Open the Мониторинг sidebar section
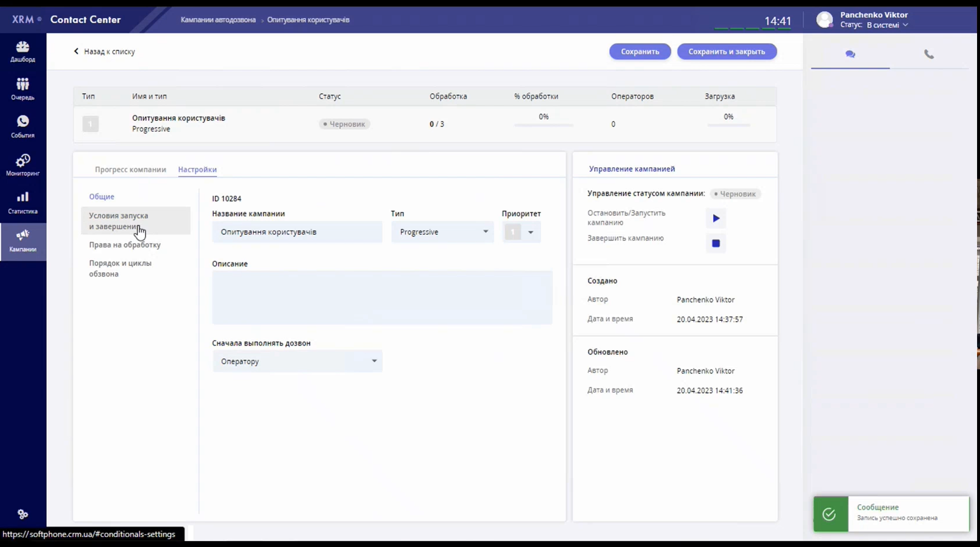 [x=23, y=165]
